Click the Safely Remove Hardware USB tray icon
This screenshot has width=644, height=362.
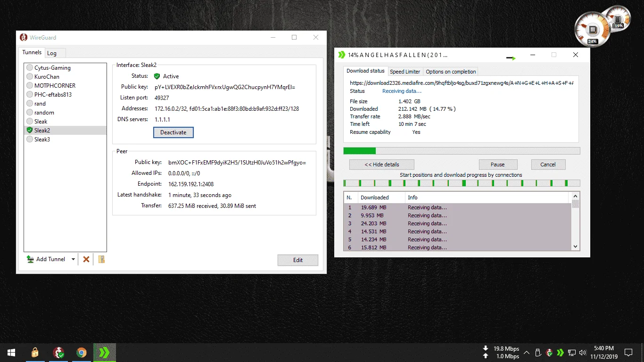tap(538, 352)
